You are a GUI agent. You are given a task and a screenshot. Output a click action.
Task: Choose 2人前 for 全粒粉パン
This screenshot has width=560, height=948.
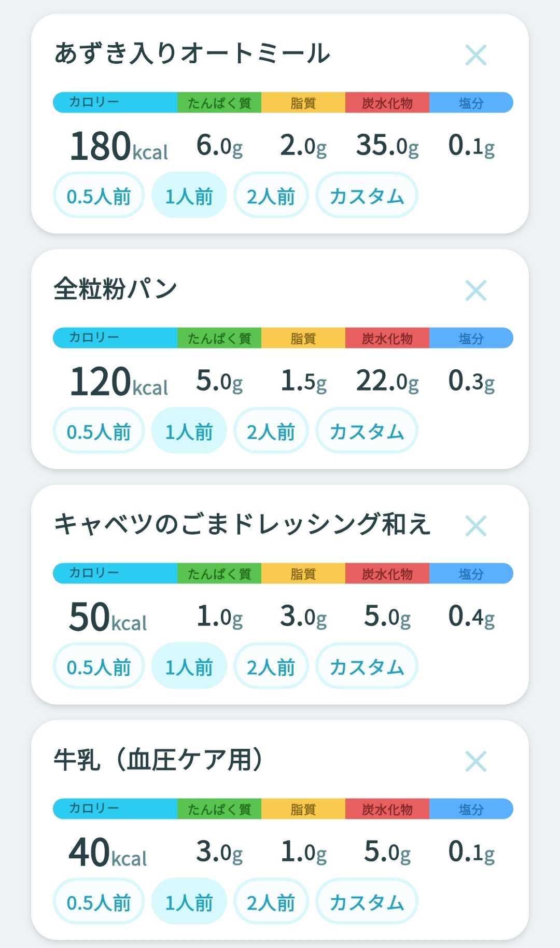click(271, 430)
